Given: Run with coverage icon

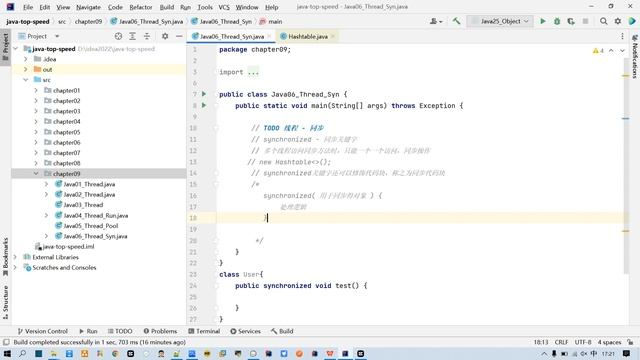Looking at the screenshot, I should tap(571, 21).
